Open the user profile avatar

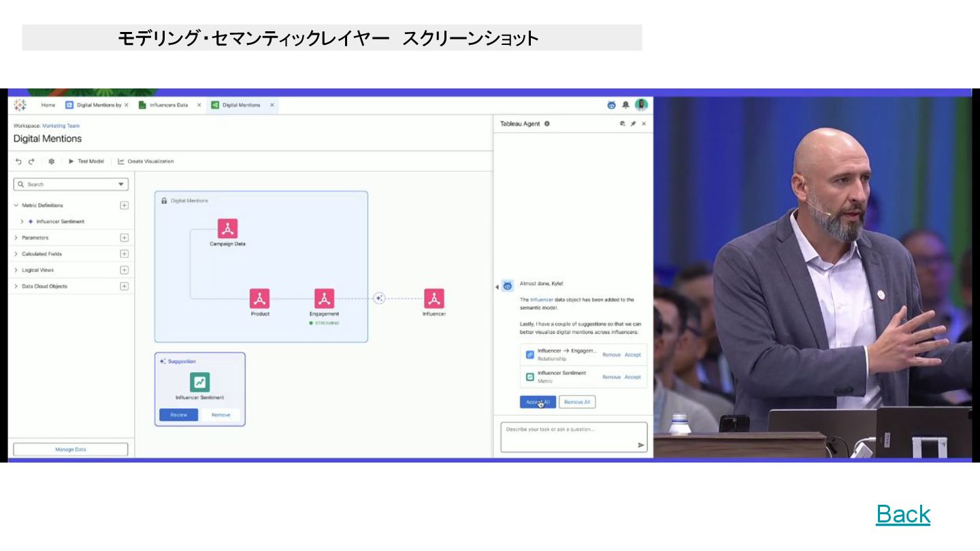click(641, 105)
